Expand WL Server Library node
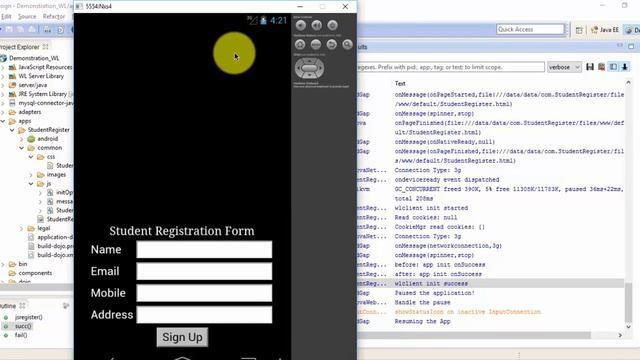Image resolution: width=640 pixels, height=360 pixels. click(3, 76)
